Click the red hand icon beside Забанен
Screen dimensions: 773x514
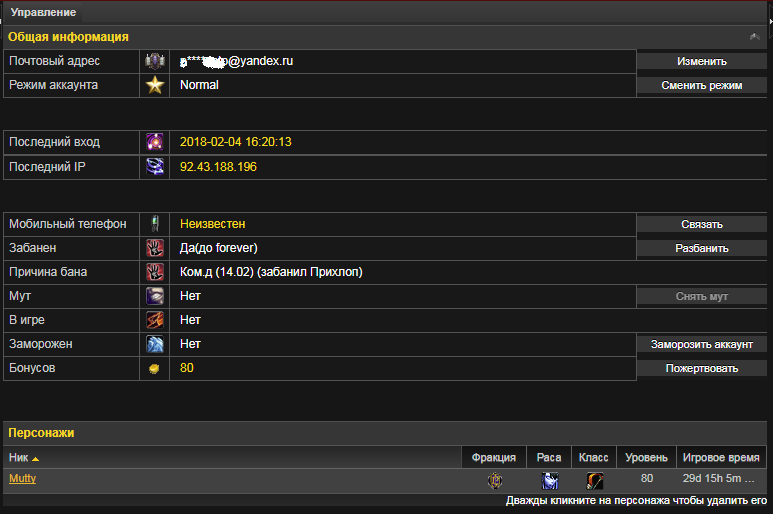coord(155,248)
